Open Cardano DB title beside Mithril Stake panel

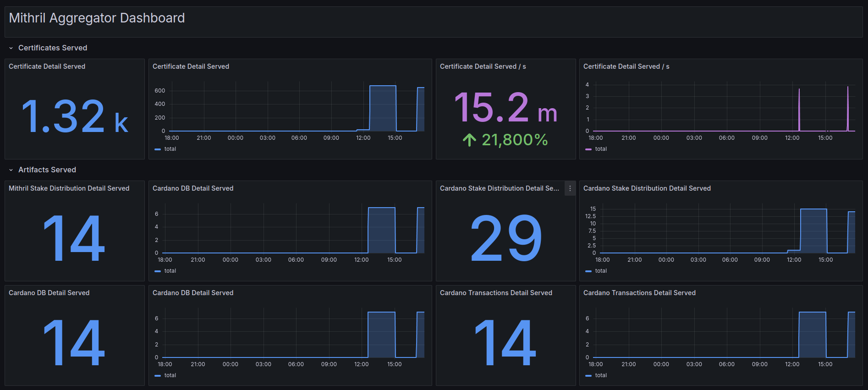[193, 188]
